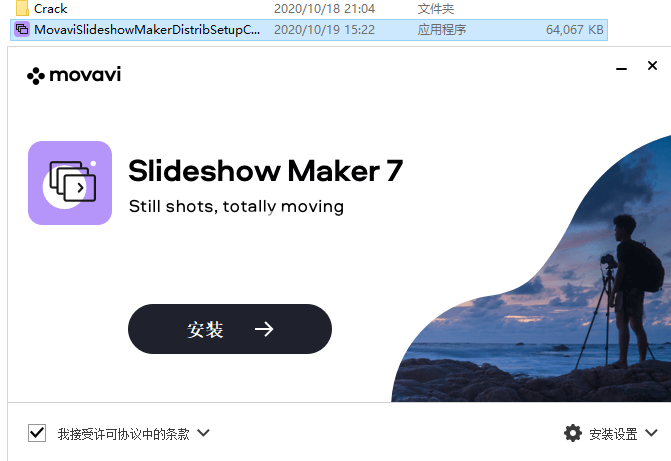Open the 安装设置 installation settings
This screenshot has height=461, width=671.
613,434
